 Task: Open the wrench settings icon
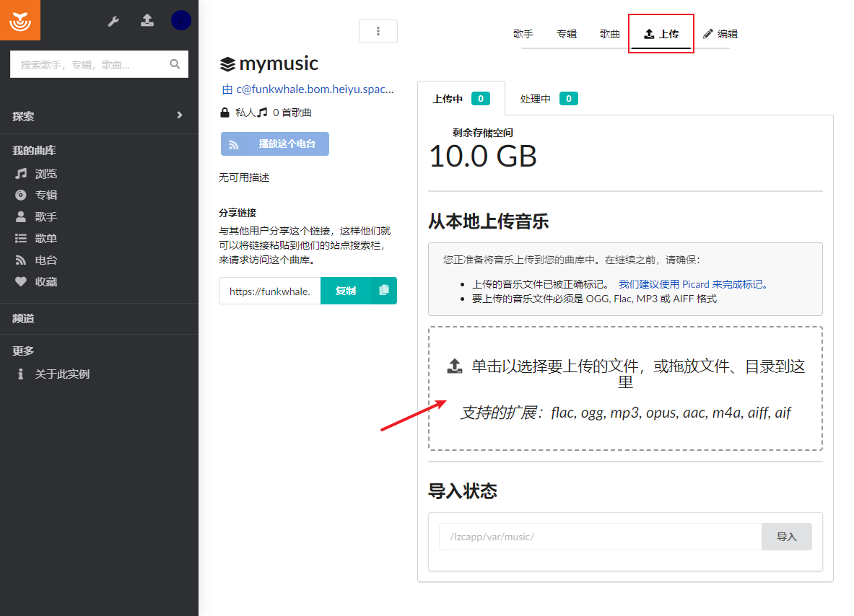[x=113, y=21]
